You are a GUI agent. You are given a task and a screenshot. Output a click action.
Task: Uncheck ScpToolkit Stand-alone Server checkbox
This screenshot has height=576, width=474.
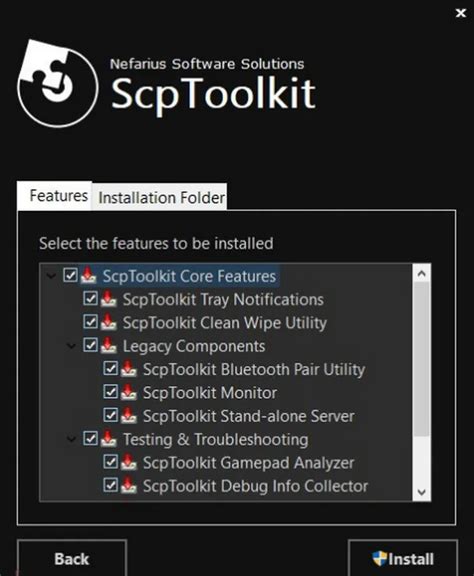pyautogui.click(x=110, y=415)
